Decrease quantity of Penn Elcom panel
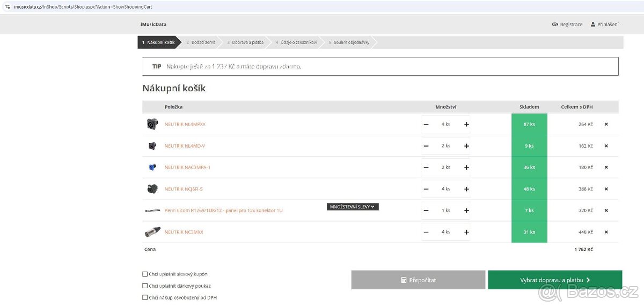This screenshot has width=644, height=307. 426,210
